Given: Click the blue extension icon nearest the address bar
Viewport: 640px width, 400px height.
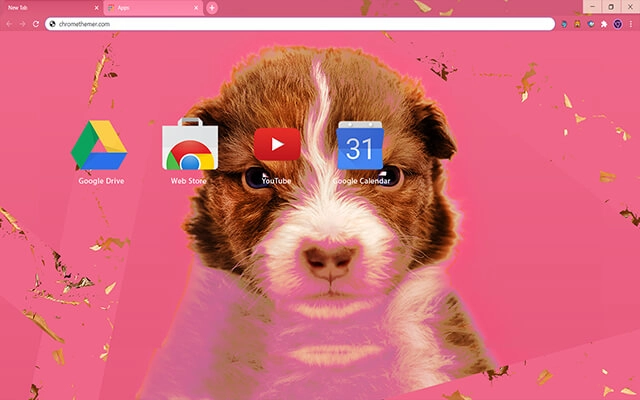Looking at the screenshot, I should (564, 24).
